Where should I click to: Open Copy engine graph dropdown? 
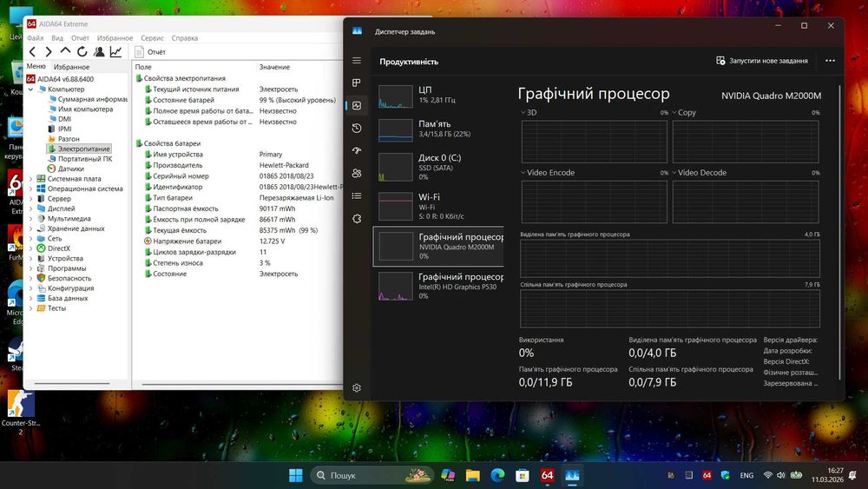click(684, 112)
